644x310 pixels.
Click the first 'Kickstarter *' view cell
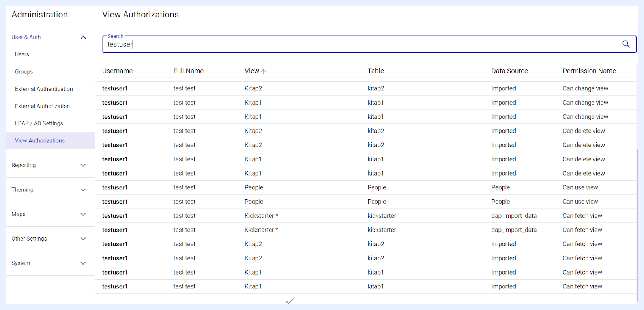pos(261,216)
